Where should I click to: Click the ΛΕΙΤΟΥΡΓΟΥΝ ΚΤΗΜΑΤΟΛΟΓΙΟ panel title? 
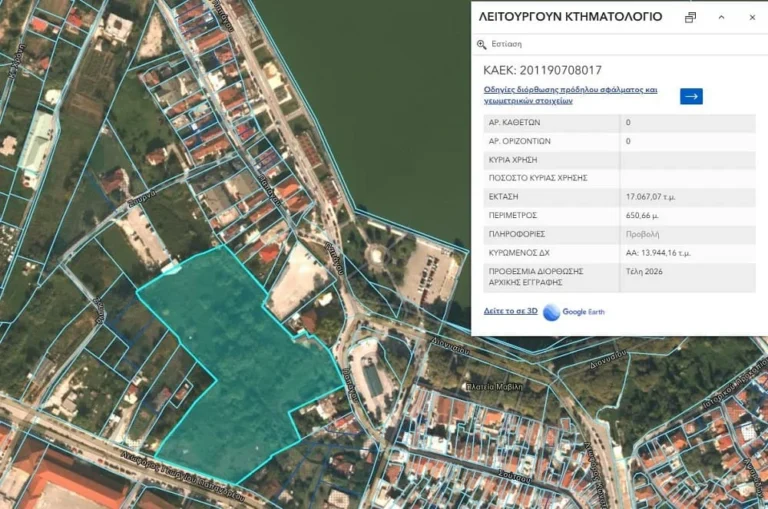[570, 17]
